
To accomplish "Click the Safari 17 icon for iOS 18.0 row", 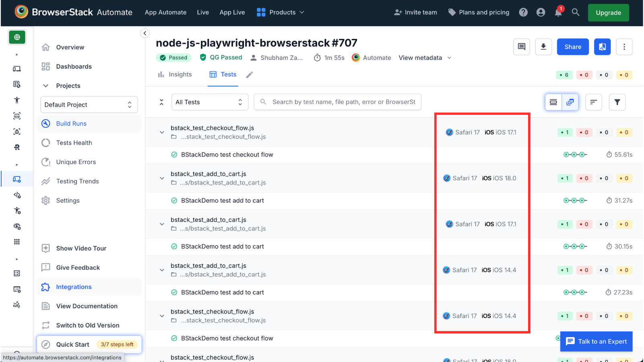I will (447, 178).
